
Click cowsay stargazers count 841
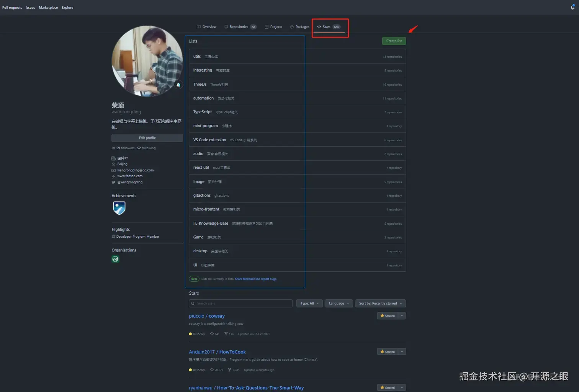point(214,334)
